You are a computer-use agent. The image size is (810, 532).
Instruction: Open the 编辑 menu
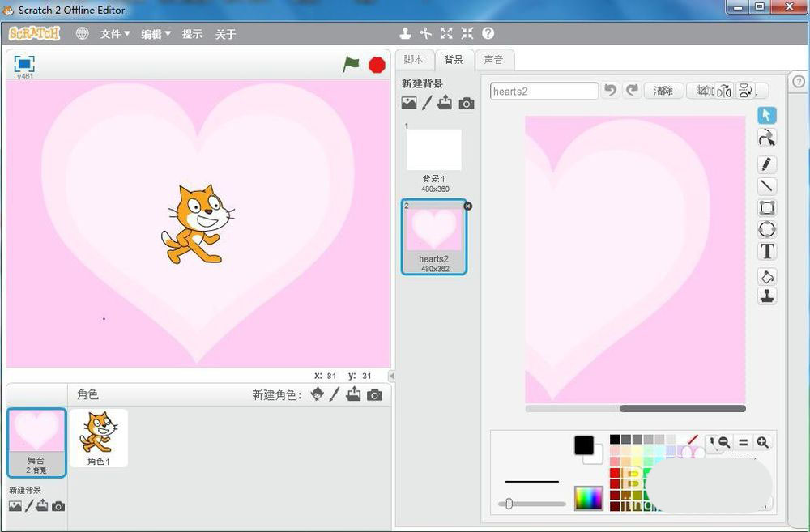(156, 34)
